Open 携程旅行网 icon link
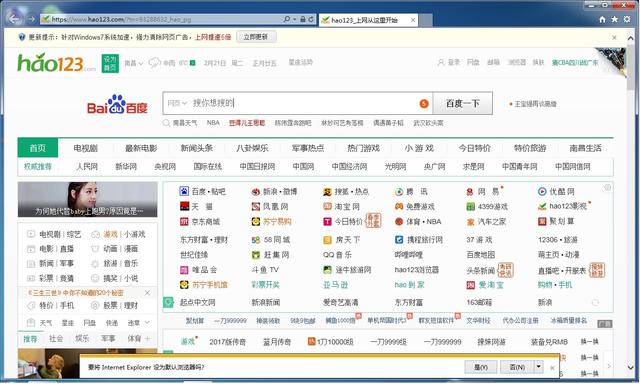 pos(399,240)
